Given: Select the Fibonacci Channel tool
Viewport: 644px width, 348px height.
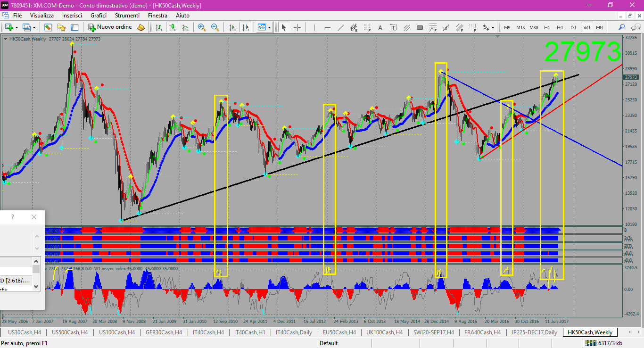Looking at the screenshot, I should 459,27.
